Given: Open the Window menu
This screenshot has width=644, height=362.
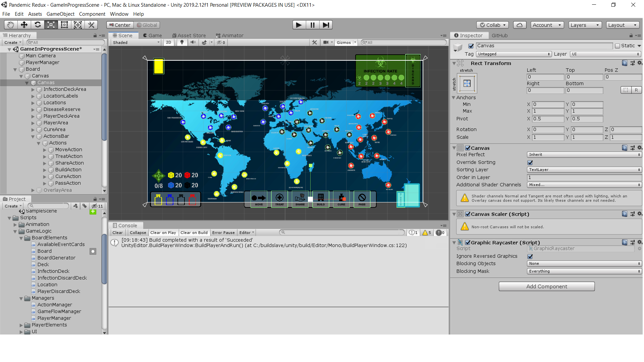Looking at the screenshot, I should tap(119, 14).
